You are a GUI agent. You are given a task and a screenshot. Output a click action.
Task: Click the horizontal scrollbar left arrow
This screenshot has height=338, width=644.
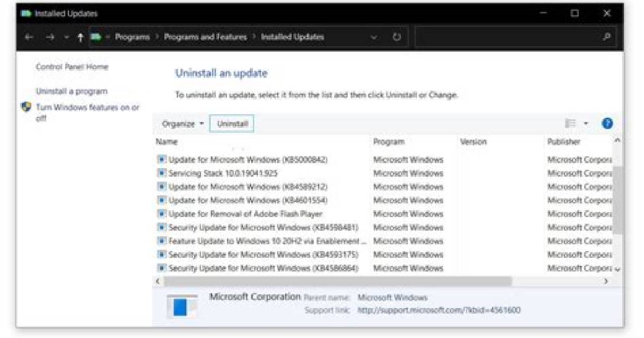[158, 281]
